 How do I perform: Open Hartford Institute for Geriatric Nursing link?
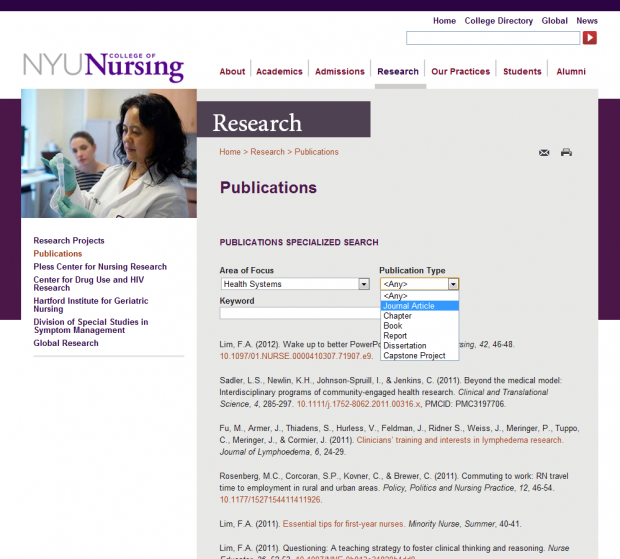pos(91,305)
